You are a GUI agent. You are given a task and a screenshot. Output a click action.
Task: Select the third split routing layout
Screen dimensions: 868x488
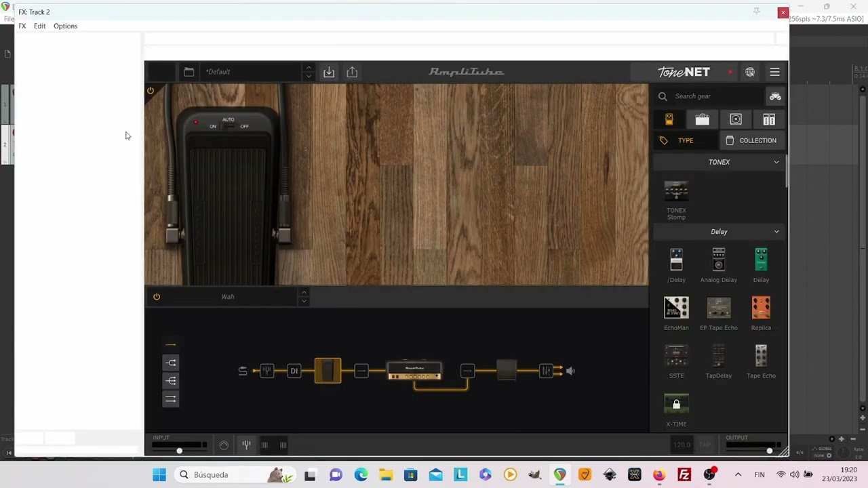[x=170, y=381]
